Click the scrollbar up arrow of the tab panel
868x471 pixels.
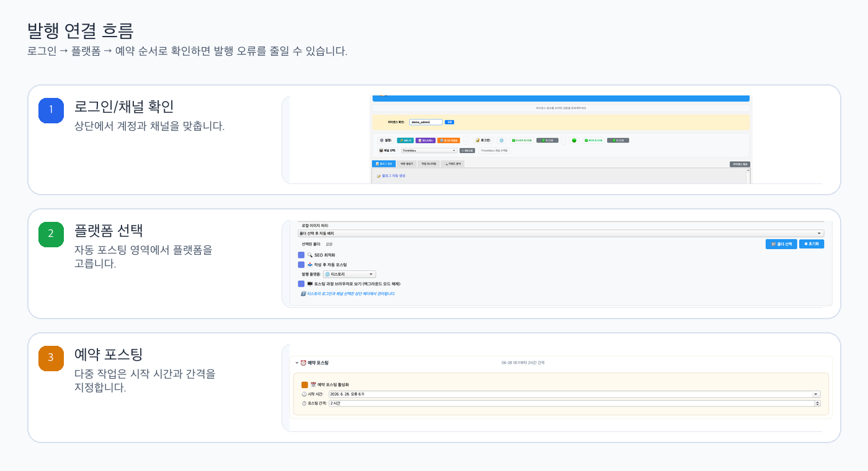(x=748, y=170)
